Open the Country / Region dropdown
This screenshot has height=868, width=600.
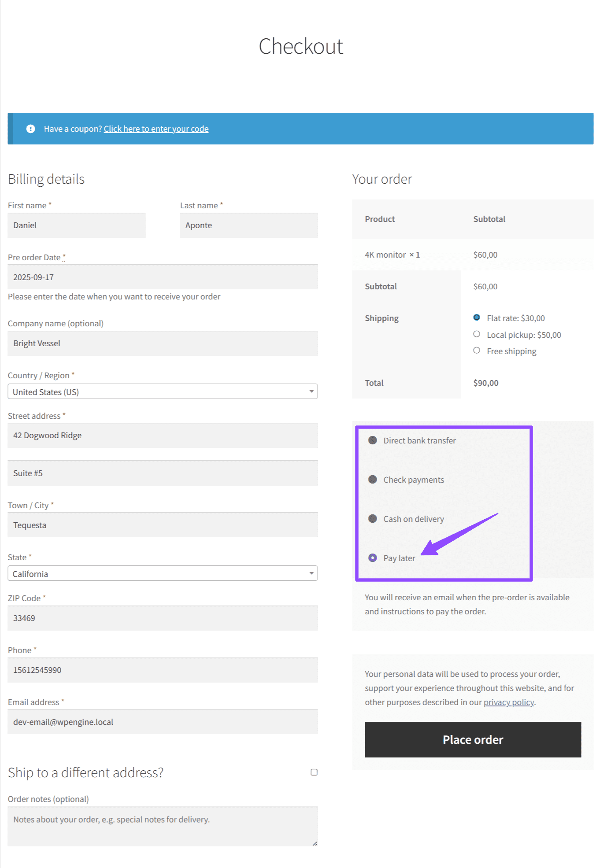[162, 392]
